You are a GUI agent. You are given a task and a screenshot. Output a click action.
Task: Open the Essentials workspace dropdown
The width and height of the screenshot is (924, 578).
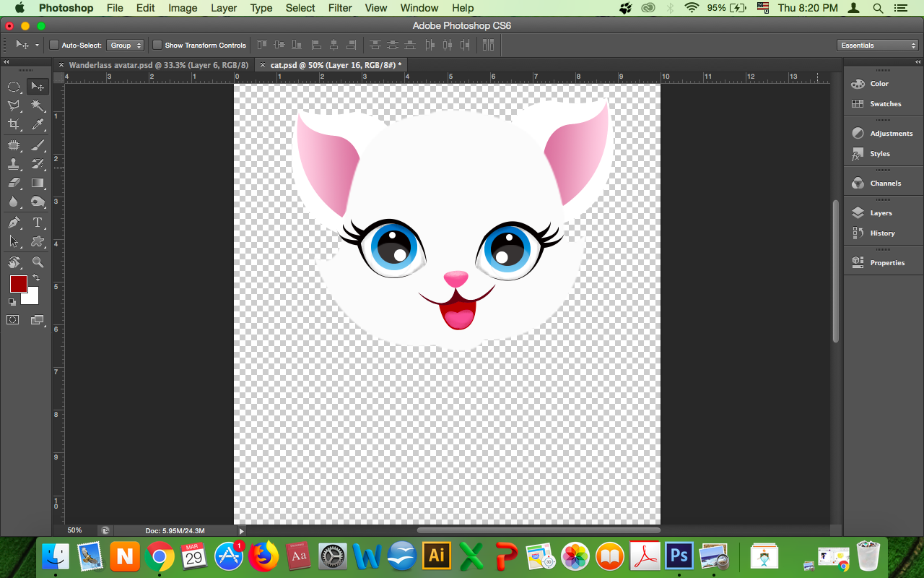(878, 45)
